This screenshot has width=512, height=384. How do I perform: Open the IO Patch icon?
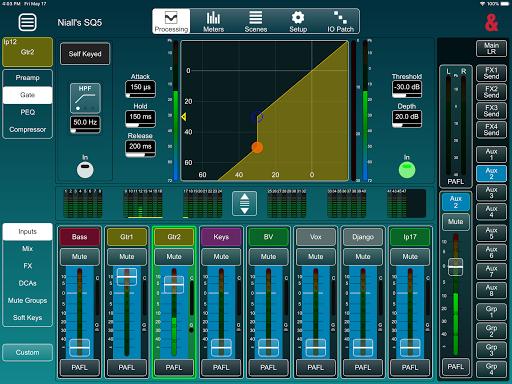[340, 17]
